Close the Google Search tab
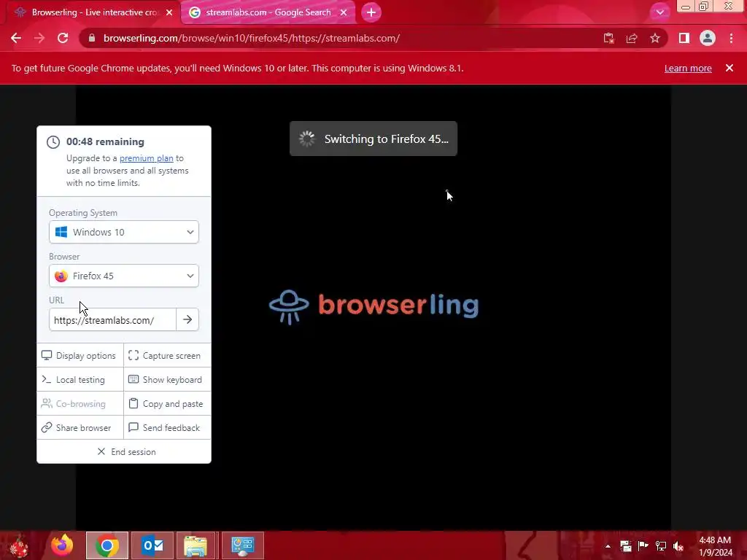The width and height of the screenshot is (747, 560). click(x=344, y=12)
